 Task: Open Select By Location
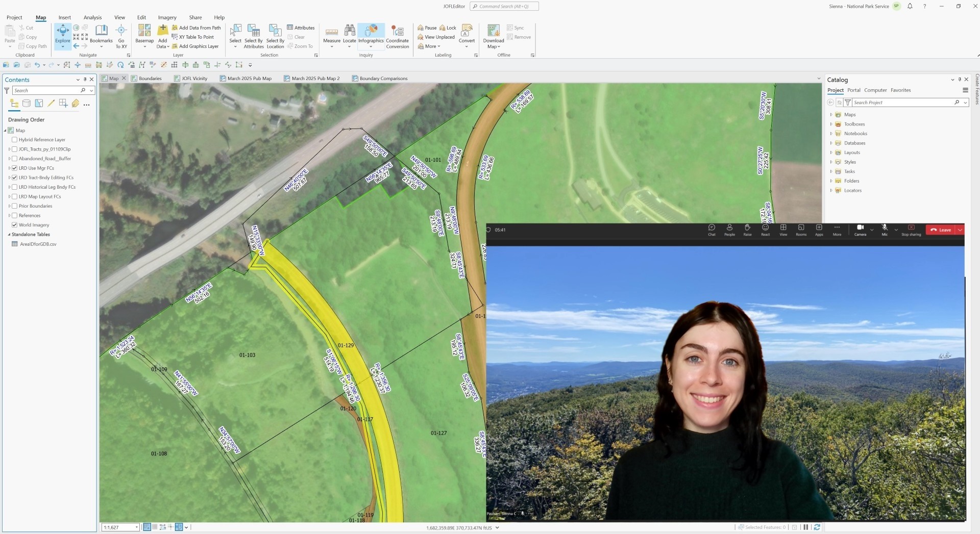(x=275, y=36)
